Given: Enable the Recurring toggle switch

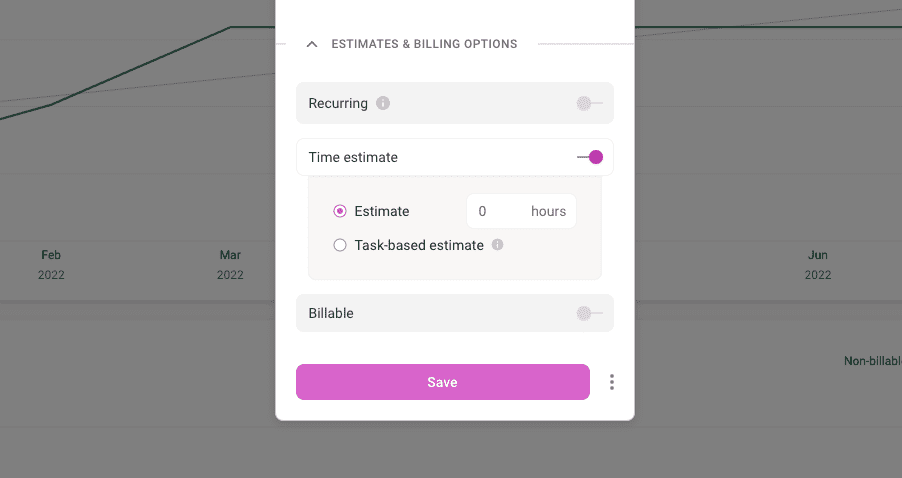Looking at the screenshot, I should click(589, 103).
